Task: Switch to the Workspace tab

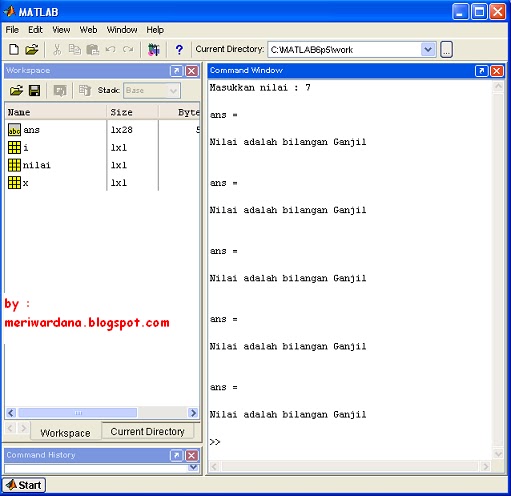Action: click(65, 433)
